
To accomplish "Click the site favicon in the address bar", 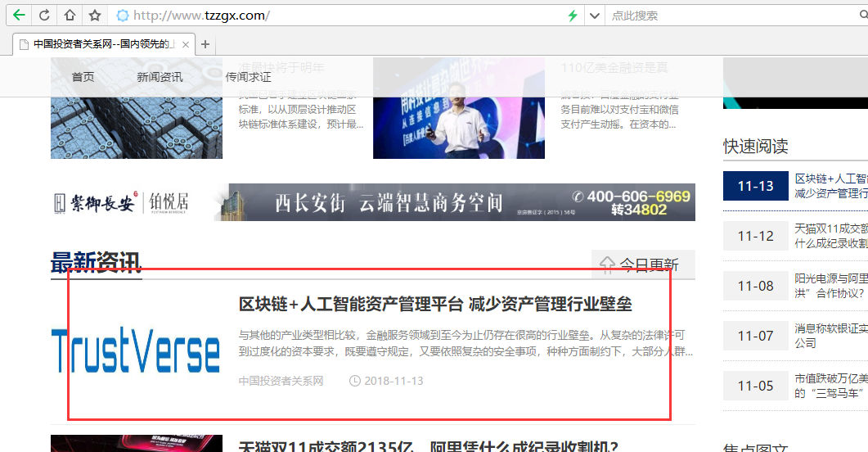I will pyautogui.click(x=123, y=16).
